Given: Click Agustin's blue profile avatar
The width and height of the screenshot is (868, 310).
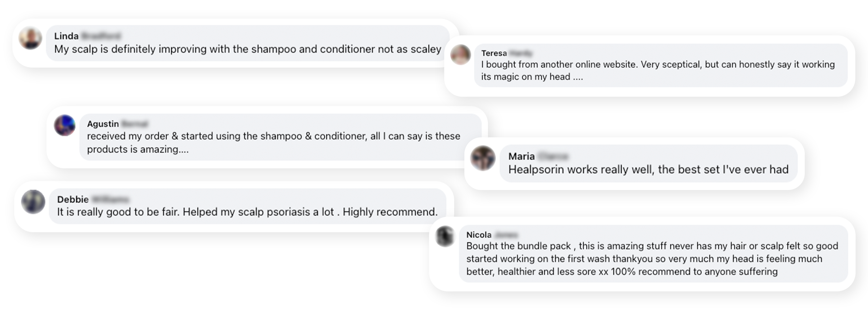Looking at the screenshot, I should pos(65,125).
